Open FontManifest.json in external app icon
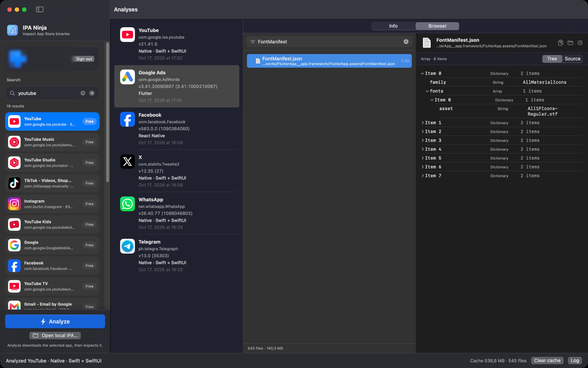Screen dimensions: 588x368 [580, 43]
